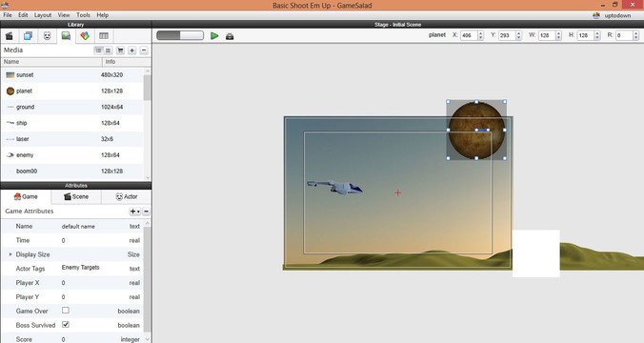Increase X position stepper arrow

pyautogui.click(x=480, y=33)
